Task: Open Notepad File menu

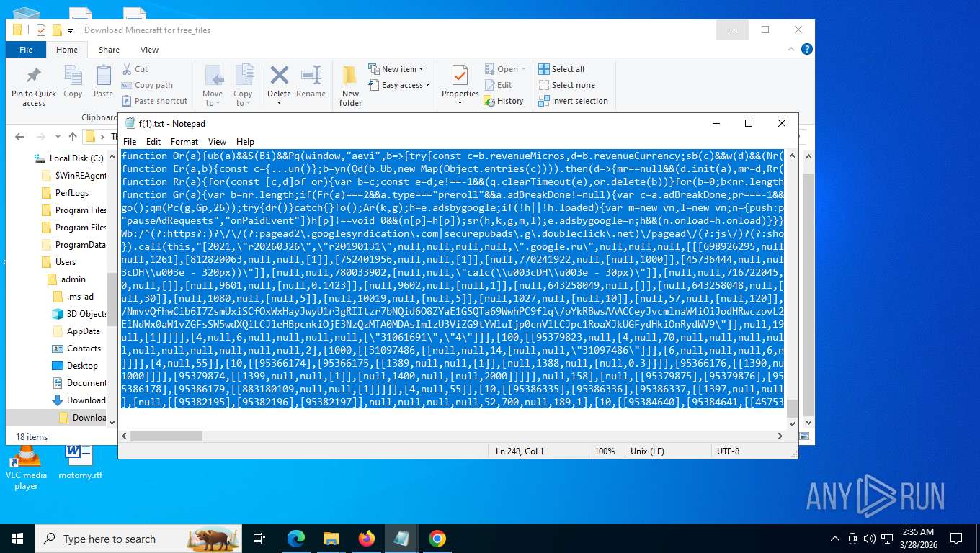Action: click(130, 142)
